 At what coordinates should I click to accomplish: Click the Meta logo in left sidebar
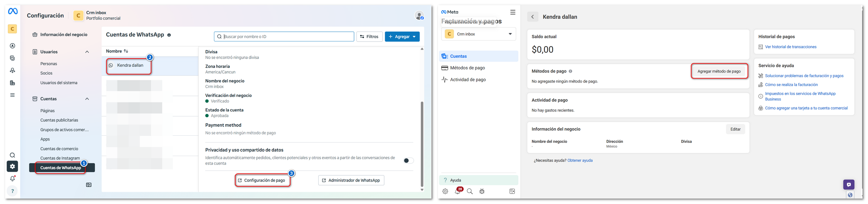pyautogui.click(x=13, y=11)
